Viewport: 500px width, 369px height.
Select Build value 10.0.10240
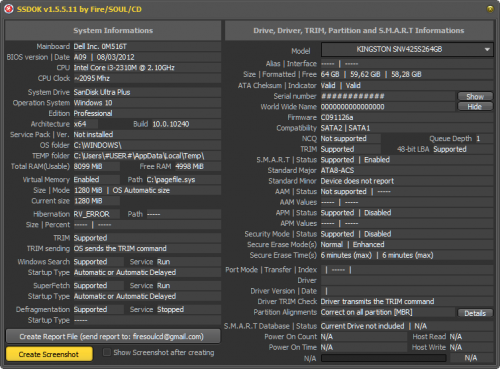pyautogui.click(x=171, y=124)
